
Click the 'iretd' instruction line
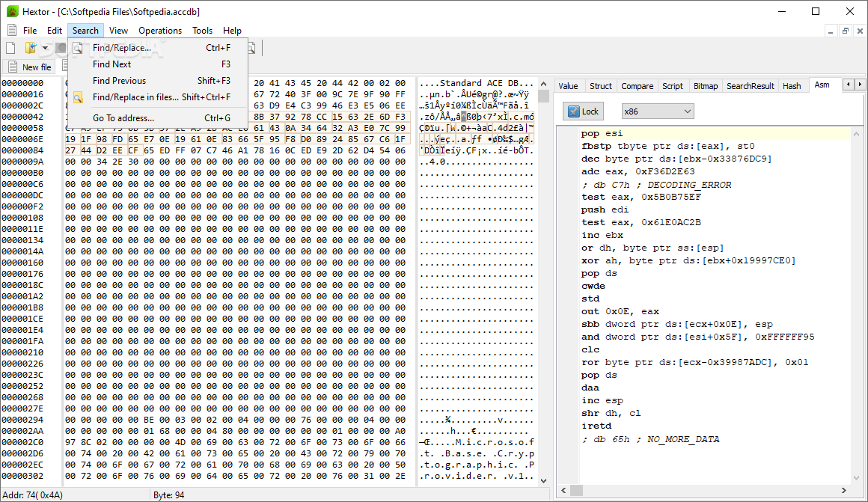click(596, 426)
